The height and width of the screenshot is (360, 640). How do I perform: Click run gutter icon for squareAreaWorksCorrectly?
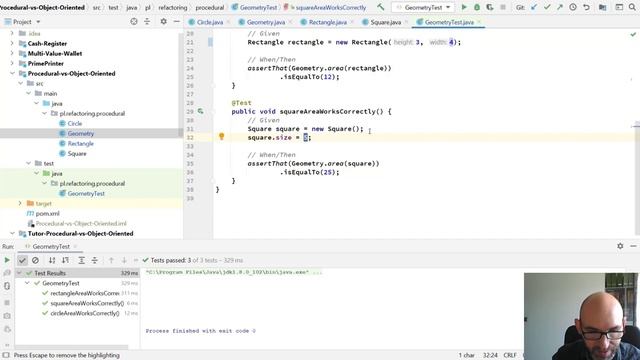coord(200,111)
